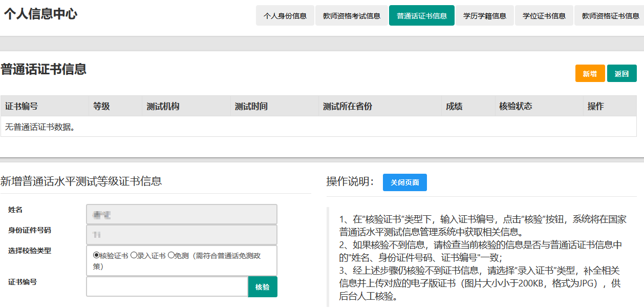Click the 核验状态 column header
The height and width of the screenshot is (308, 644).
tap(516, 106)
